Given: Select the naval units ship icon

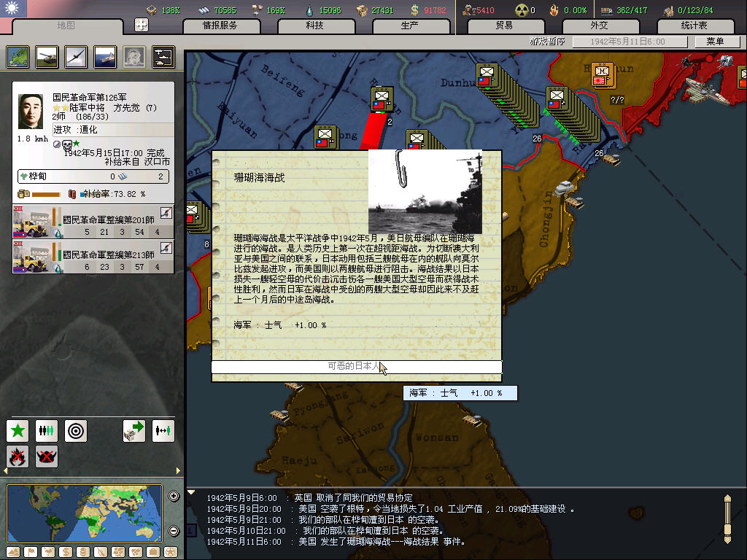Looking at the screenshot, I should tap(105, 57).
